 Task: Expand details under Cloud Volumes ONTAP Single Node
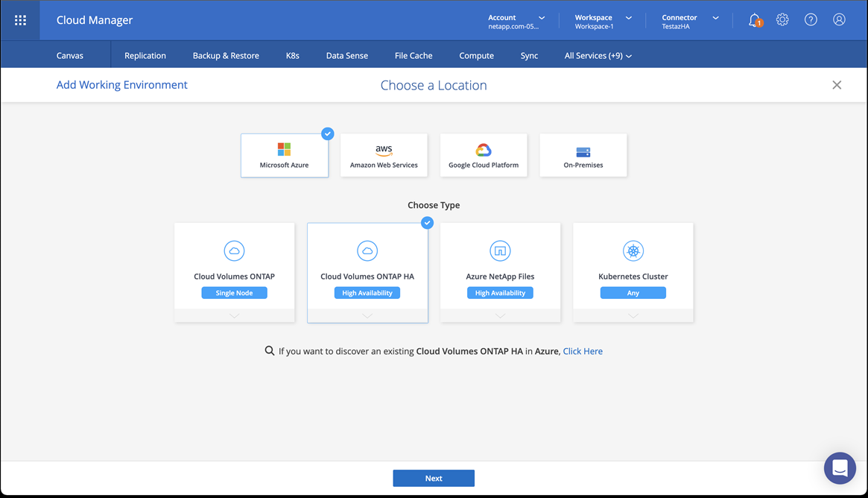pyautogui.click(x=234, y=315)
